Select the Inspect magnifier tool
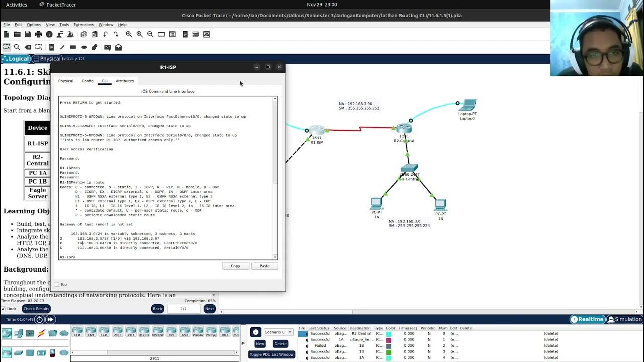Image resolution: width=644 pixels, height=362 pixels. tap(17, 47)
